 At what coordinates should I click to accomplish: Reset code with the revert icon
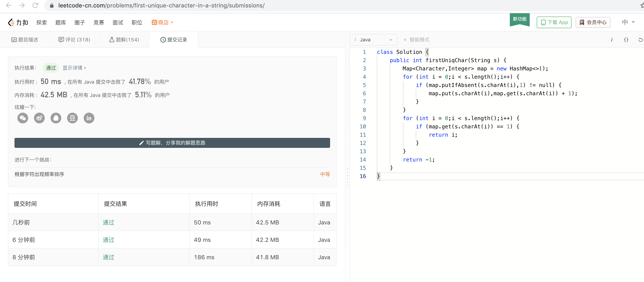click(640, 40)
